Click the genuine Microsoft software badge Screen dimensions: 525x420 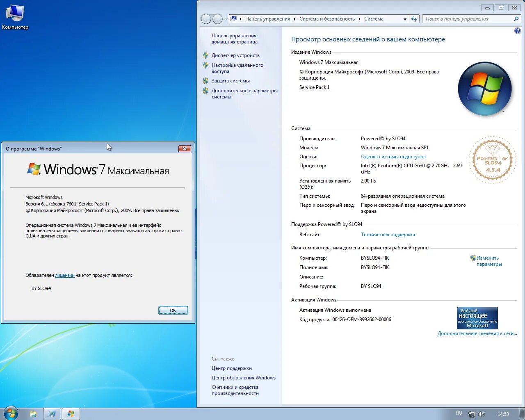[x=477, y=318]
